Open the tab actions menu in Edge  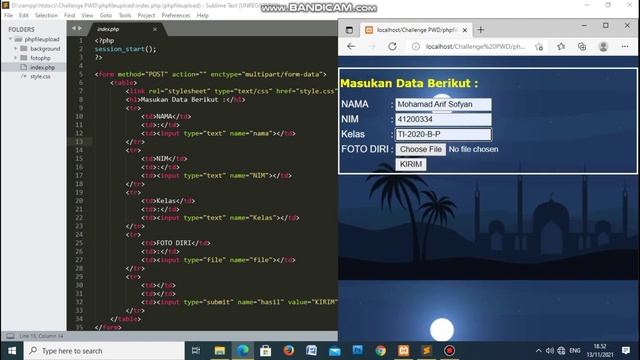point(349,30)
